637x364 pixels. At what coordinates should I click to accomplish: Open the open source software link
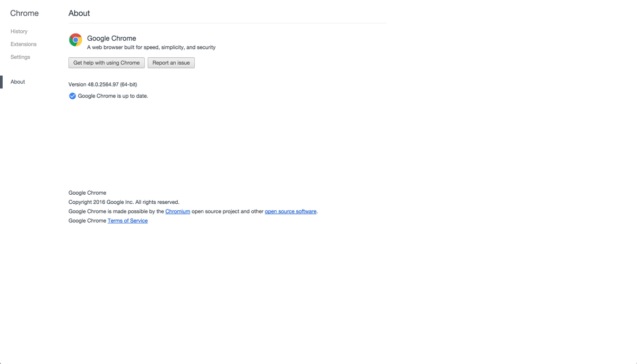pos(291,211)
